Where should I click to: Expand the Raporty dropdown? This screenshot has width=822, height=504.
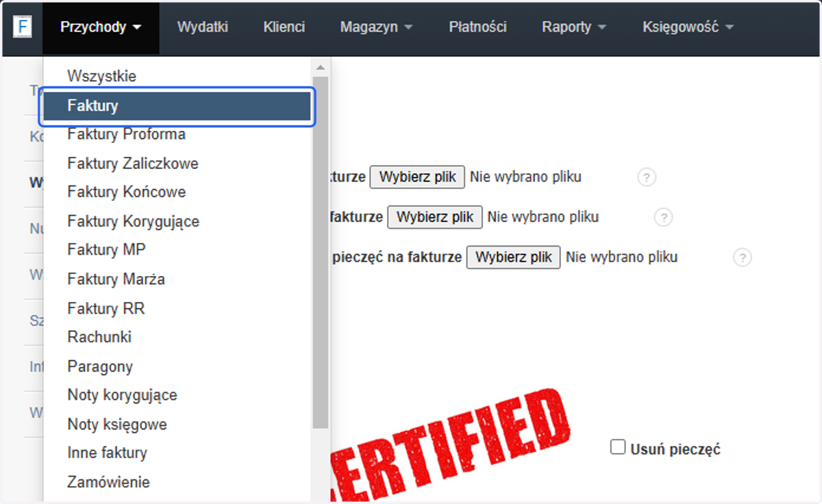click(574, 27)
